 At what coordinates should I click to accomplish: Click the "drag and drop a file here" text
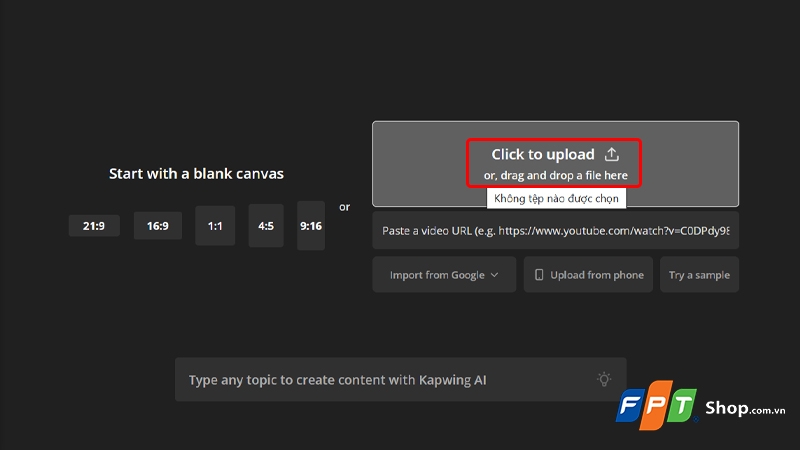pos(564,176)
